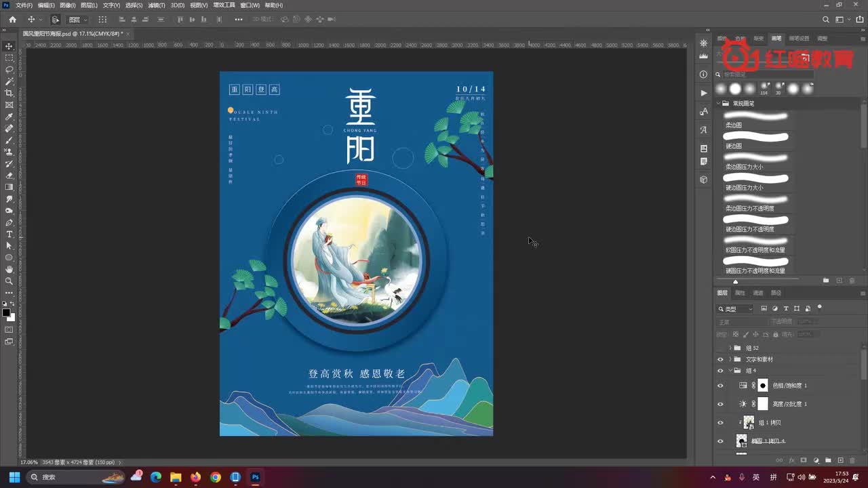Select the Zoom tool
Screen dimensions: 868x488
click(9, 281)
